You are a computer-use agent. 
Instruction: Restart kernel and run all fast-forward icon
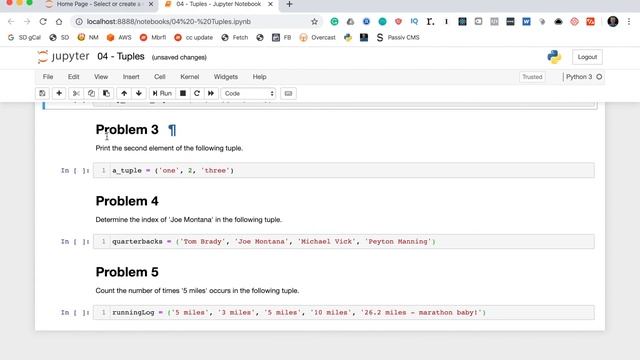click(211, 93)
